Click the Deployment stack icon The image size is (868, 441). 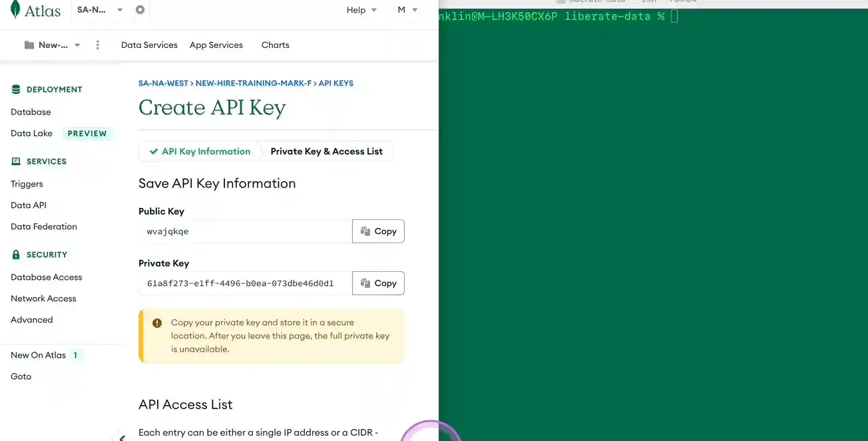(16, 89)
